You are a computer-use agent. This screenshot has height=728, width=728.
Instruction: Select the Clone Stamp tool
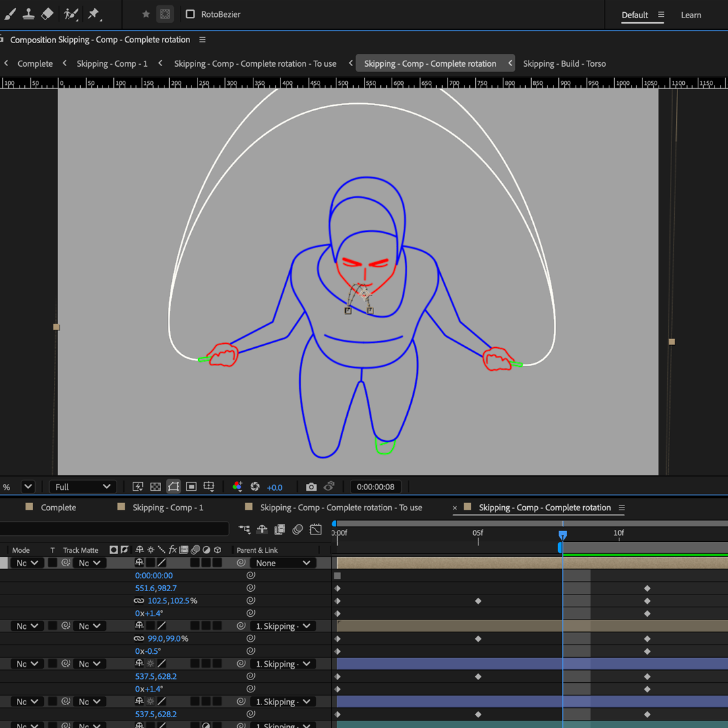(28, 14)
